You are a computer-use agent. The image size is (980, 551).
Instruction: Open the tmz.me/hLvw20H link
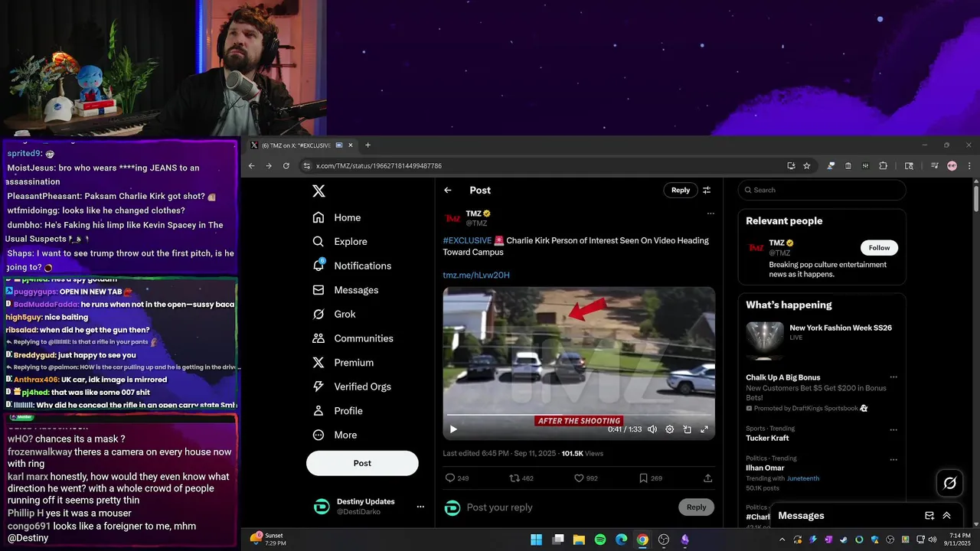(x=476, y=275)
